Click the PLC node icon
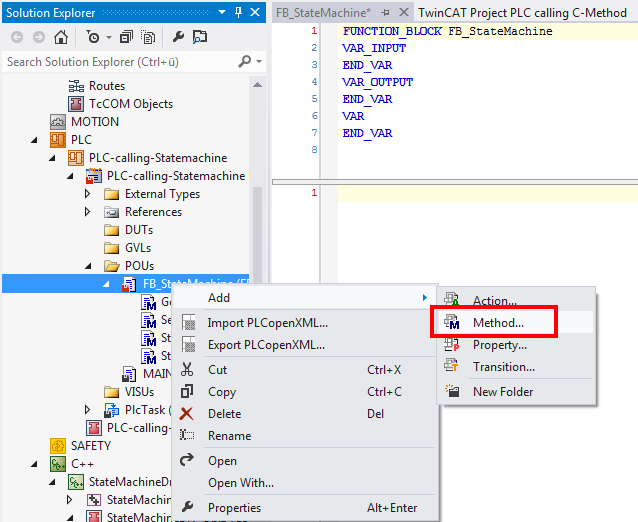 [x=58, y=140]
